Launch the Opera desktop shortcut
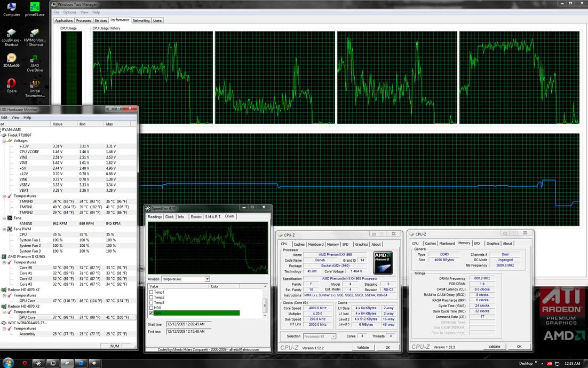 point(11,83)
